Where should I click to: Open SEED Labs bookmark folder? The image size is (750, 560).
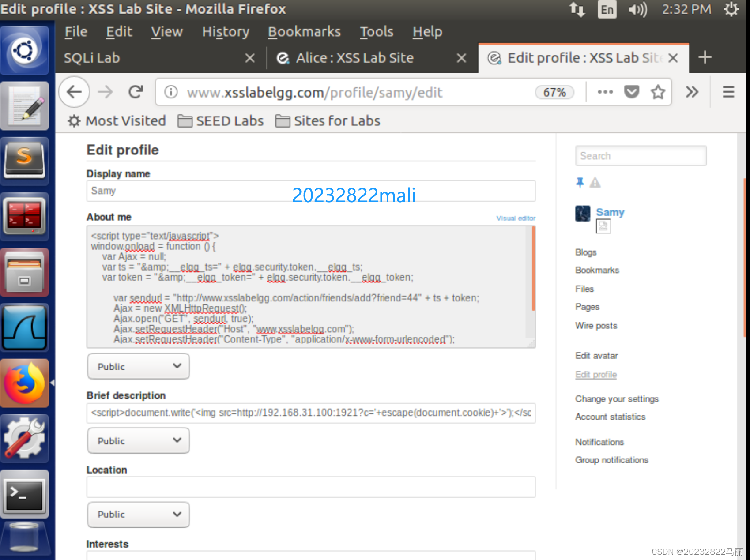(x=221, y=121)
